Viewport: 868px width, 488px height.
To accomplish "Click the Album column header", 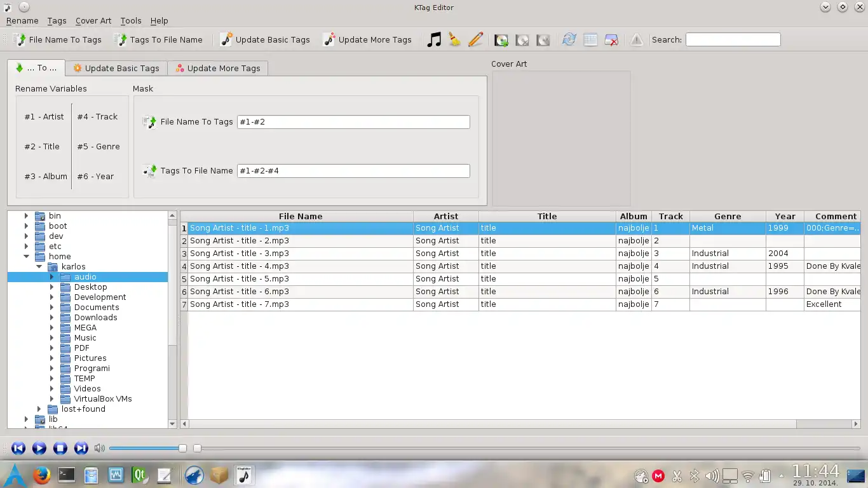I will (634, 216).
